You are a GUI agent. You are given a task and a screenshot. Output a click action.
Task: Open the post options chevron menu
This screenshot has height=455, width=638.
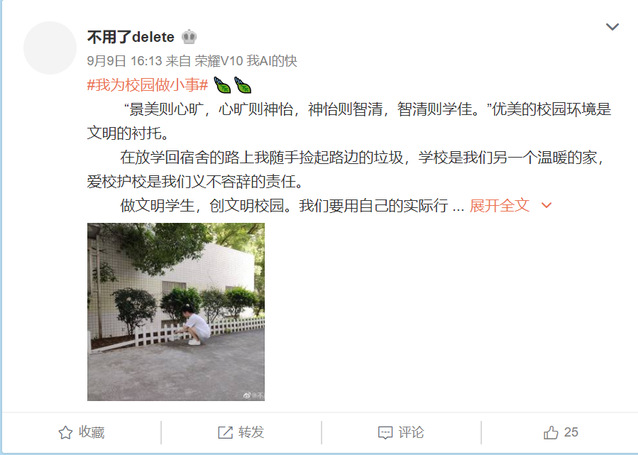click(x=612, y=27)
